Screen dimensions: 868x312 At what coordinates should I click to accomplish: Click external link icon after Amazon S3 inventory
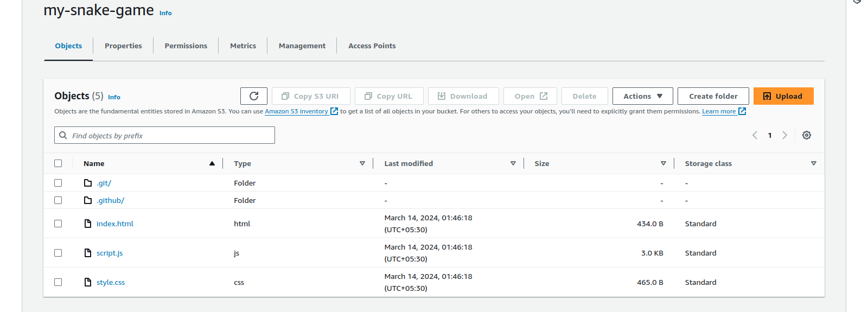pos(334,111)
